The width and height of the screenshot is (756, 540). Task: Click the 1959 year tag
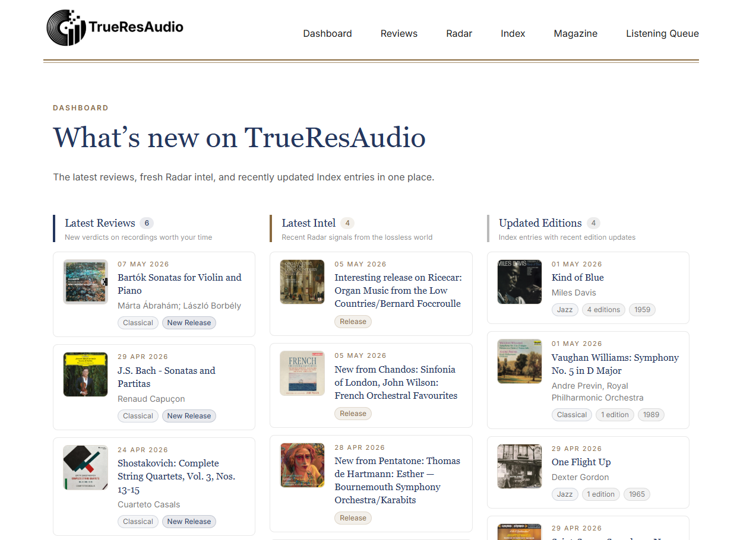tap(642, 310)
